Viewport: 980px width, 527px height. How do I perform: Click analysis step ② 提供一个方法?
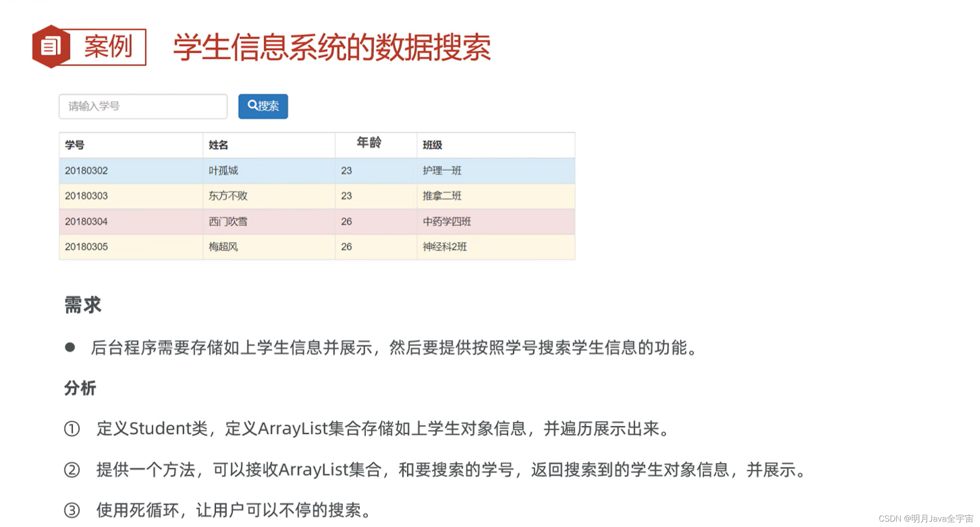point(451,469)
